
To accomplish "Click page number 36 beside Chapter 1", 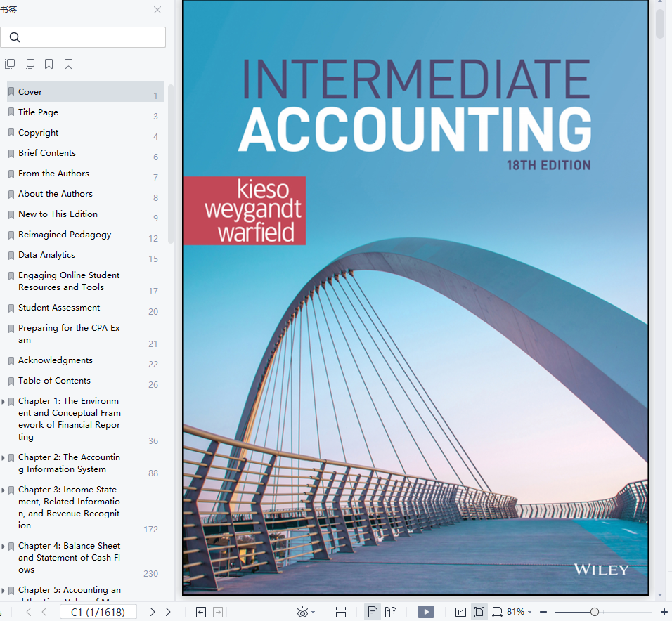I will coord(153,441).
